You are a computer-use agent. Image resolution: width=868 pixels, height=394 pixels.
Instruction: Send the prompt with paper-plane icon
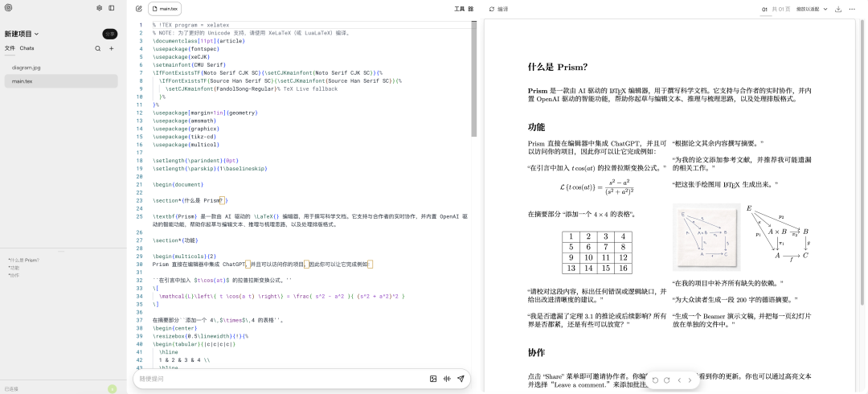(x=461, y=379)
